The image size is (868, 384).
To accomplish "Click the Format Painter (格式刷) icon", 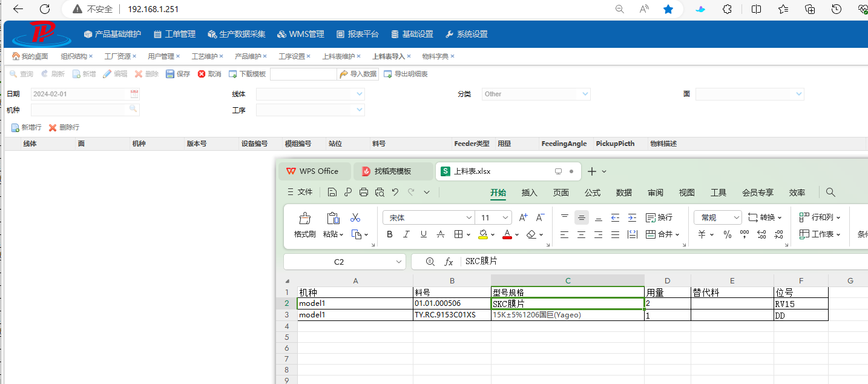I will pyautogui.click(x=304, y=224).
